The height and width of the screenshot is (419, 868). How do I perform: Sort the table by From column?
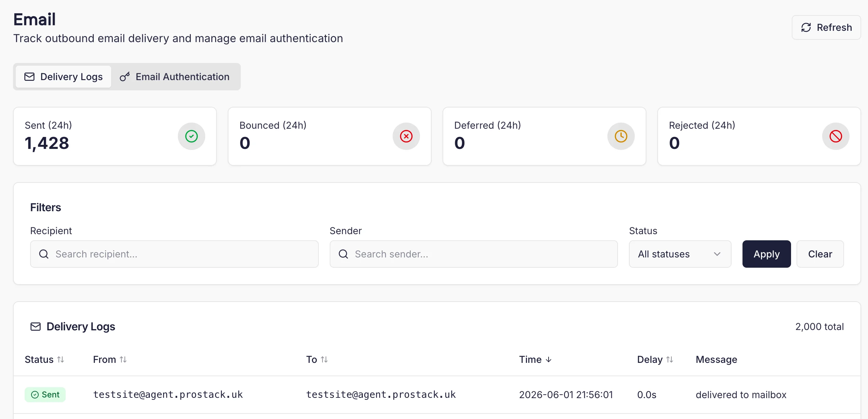110,359
